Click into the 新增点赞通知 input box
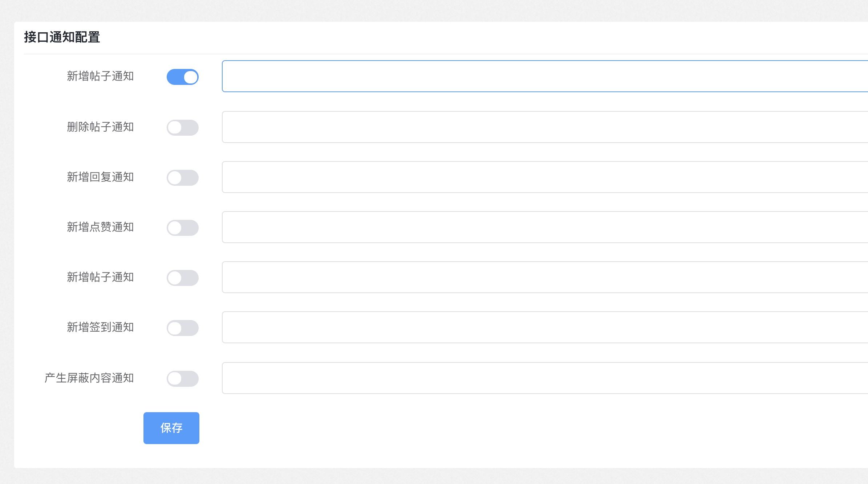The width and height of the screenshot is (868, 484). 545,227
